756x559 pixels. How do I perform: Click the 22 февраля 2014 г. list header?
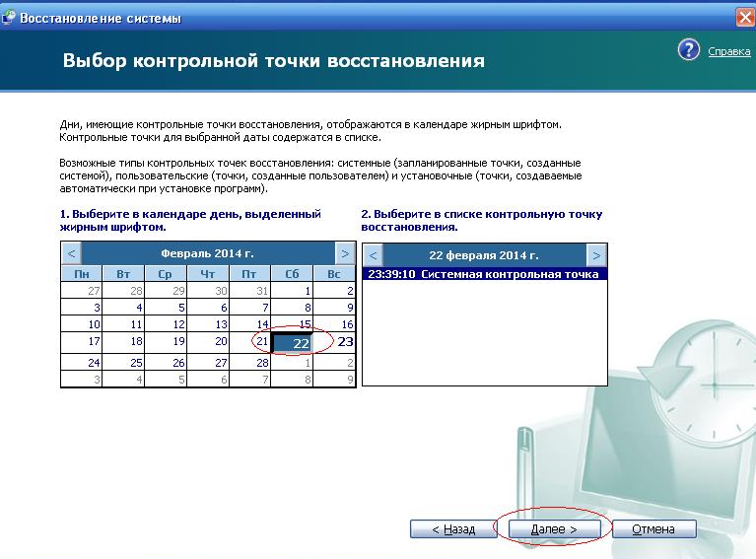(484, 255)
